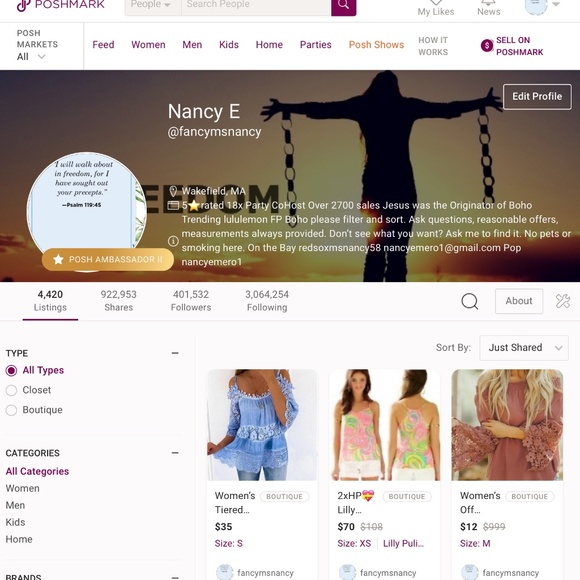Viewport: 580px width, 580px height.
Task: Open My Likes heart icon
Action: (x=436, y=3)
